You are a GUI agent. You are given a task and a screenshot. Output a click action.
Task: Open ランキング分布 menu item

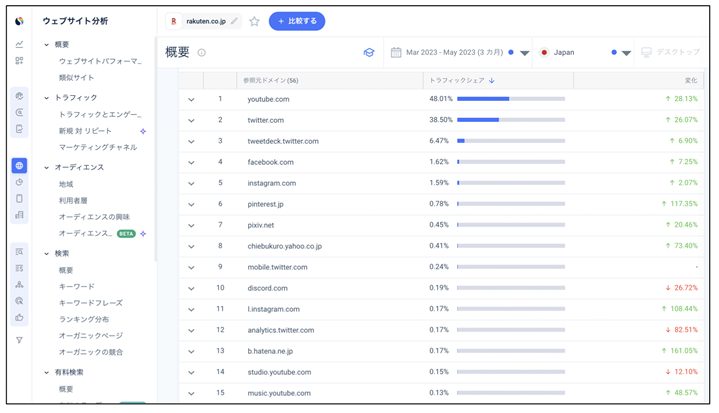tap(83, 319)
